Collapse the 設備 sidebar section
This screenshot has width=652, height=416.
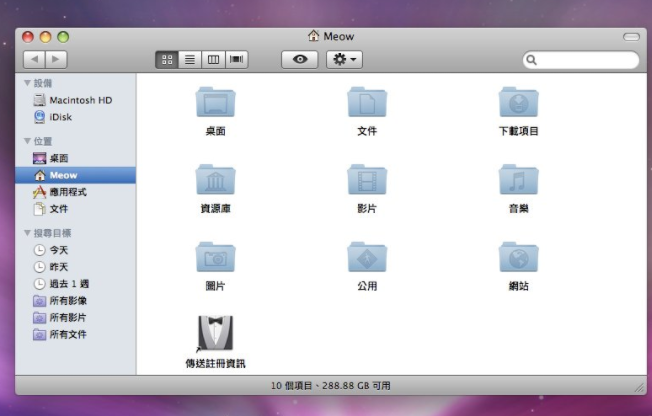28,84
